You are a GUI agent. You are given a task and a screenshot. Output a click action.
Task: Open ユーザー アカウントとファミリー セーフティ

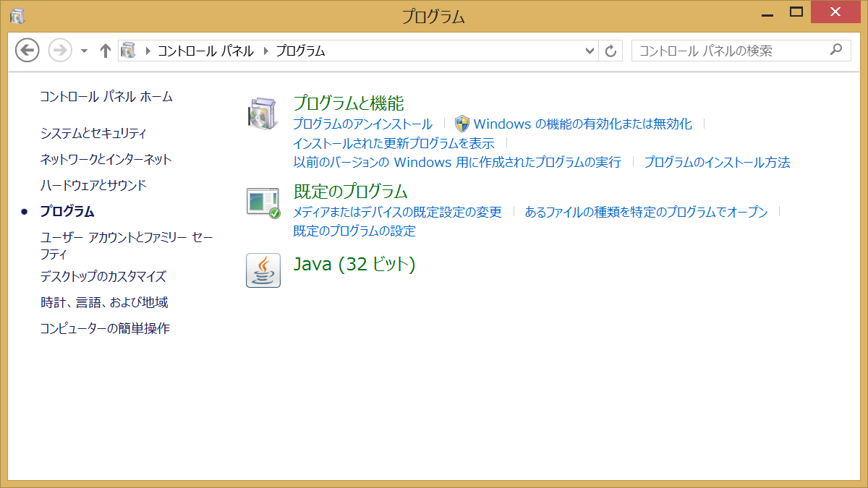127,246
